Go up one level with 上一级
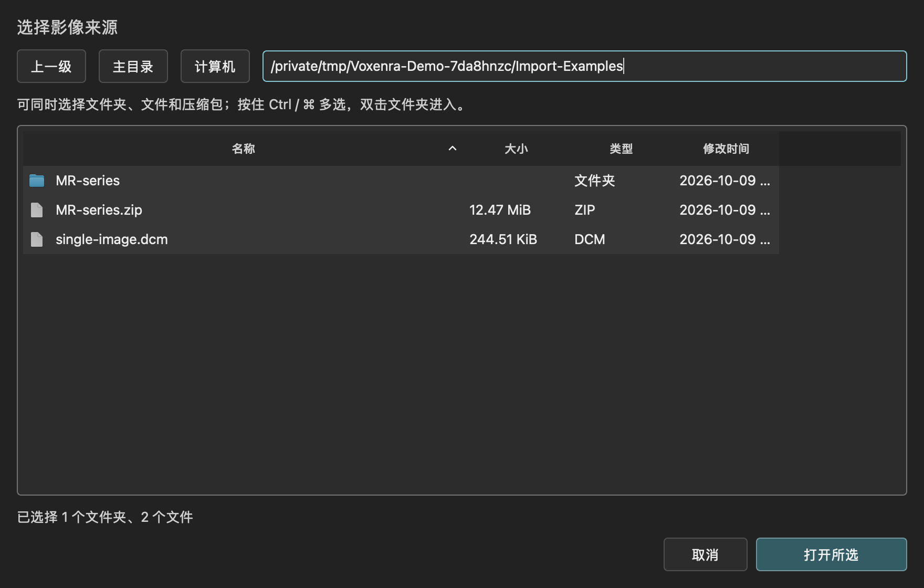The height and width of the screenshot is (588, 924). coord(51,66)
